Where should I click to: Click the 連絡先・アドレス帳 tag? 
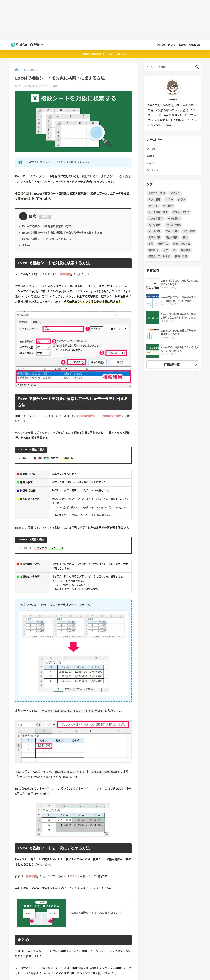(159, 256)
